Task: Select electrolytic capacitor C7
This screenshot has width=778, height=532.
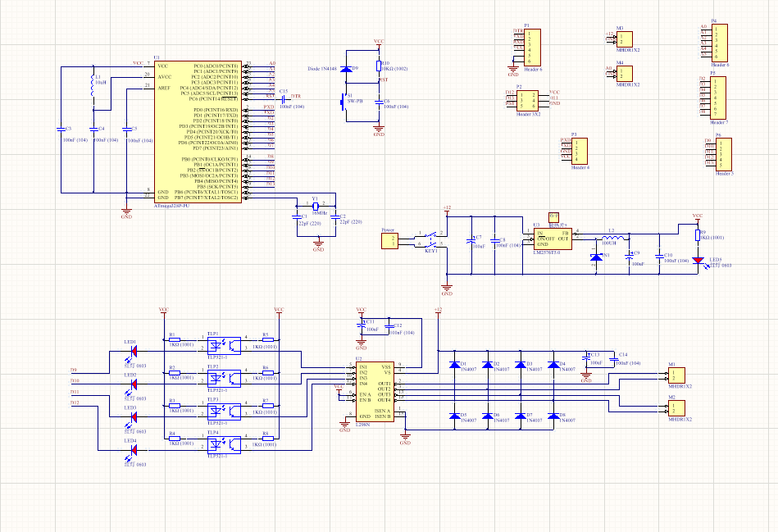Action: 471,241
